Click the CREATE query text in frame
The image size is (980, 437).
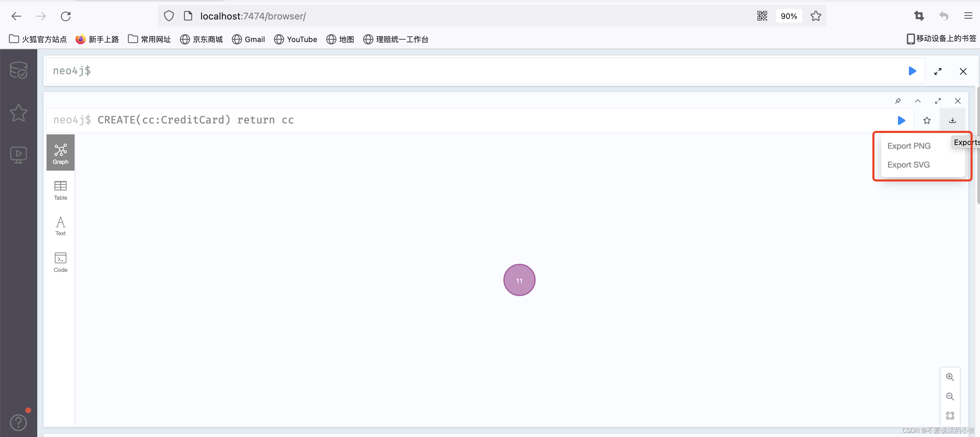pyautogui.click(x=196, y=120)
